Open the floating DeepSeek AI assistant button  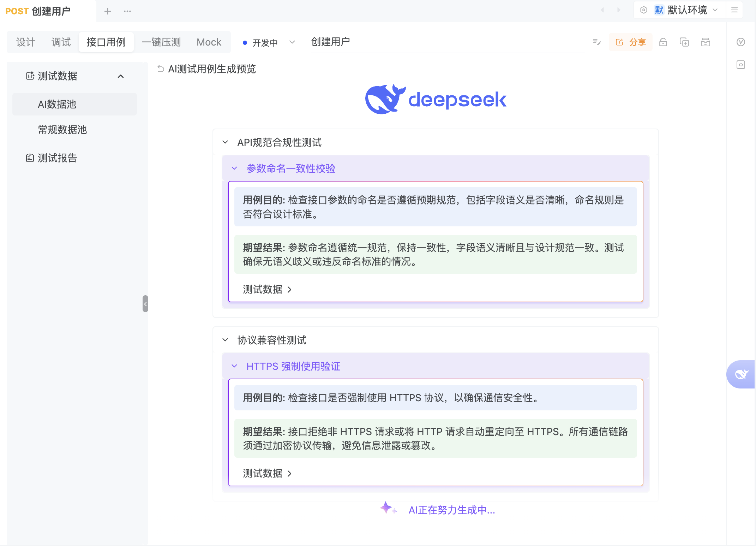pyautogui.click(x=741, y=374)
